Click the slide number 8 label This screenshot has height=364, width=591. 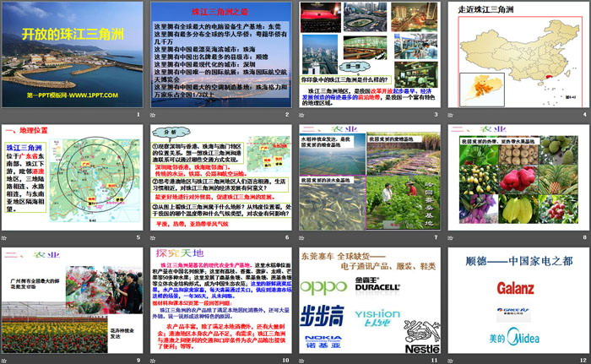point(585,237)
